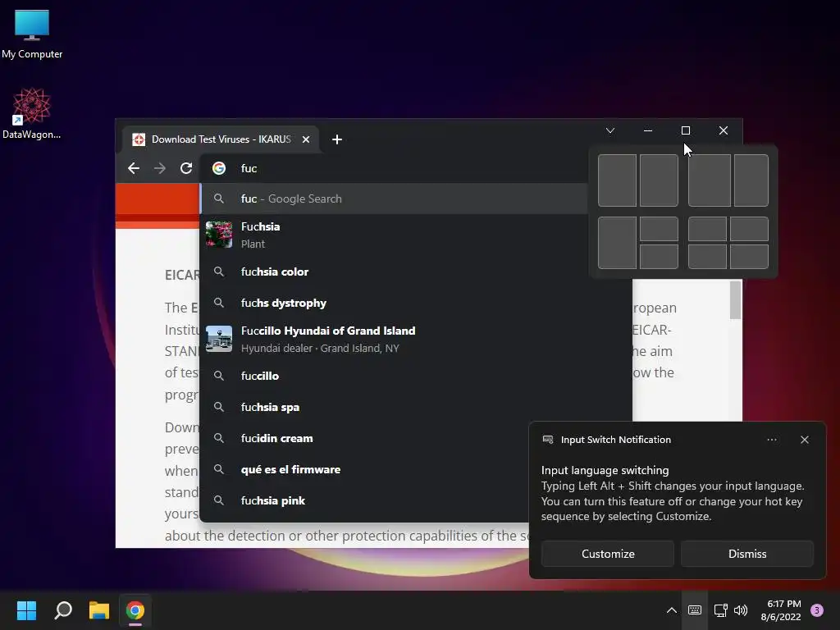Snap window to top-right zone of four-quadrant layout
Screen dimensions: 840x630
pos(749,230)
